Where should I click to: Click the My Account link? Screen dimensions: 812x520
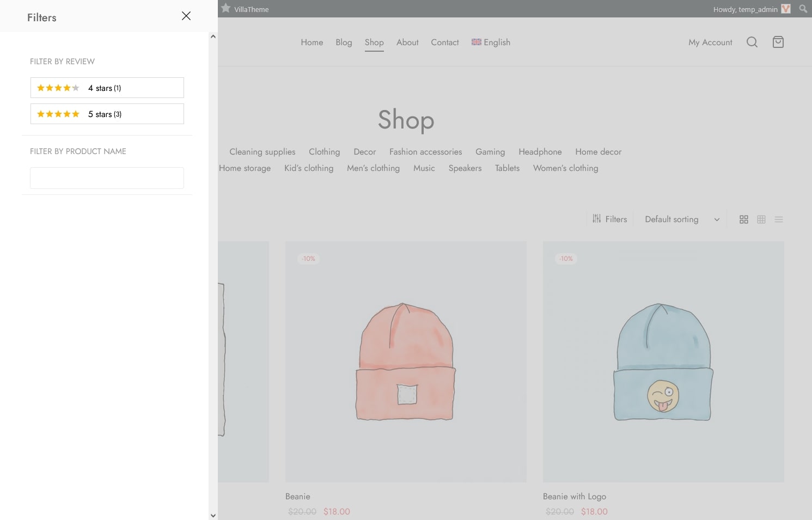click(710, 42)
